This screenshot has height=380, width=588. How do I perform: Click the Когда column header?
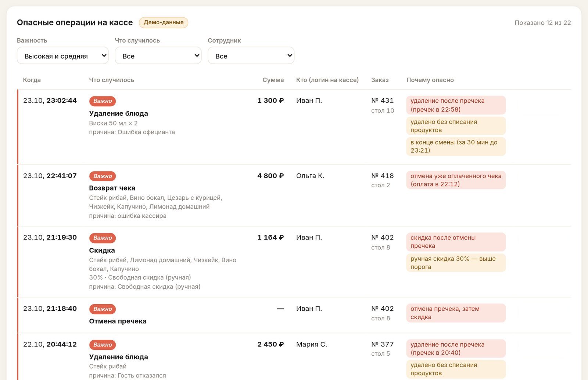click(32, 80)
